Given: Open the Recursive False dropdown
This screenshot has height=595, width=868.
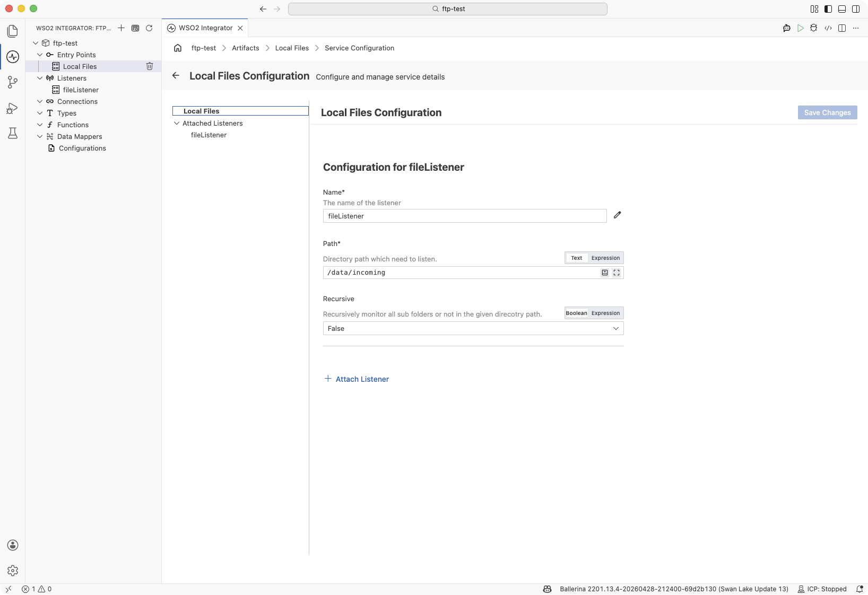Looking at the screenshot, I should pos(473,328).
